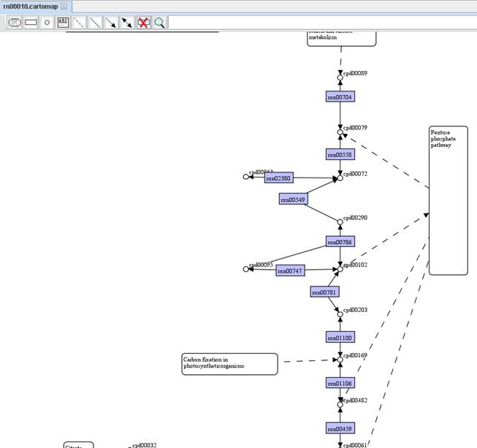The width and height of the screenshot is (477, 448).
Task: Click the compound circle beside cpd00102
Action: pos(340,269)
